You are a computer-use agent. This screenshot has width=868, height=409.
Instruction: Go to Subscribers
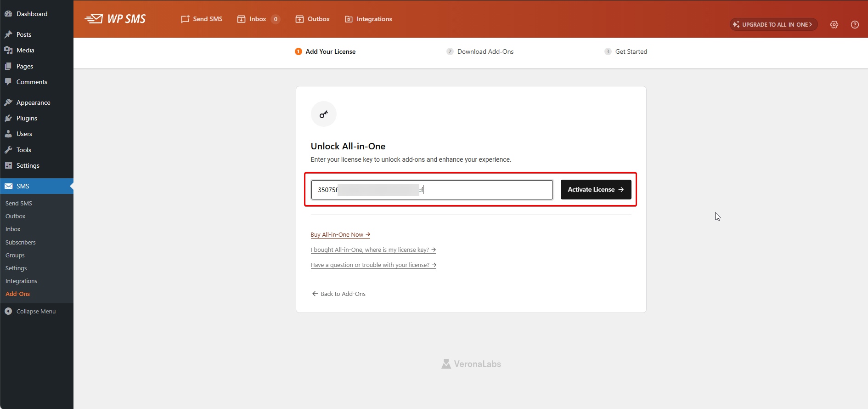[21, 242]
